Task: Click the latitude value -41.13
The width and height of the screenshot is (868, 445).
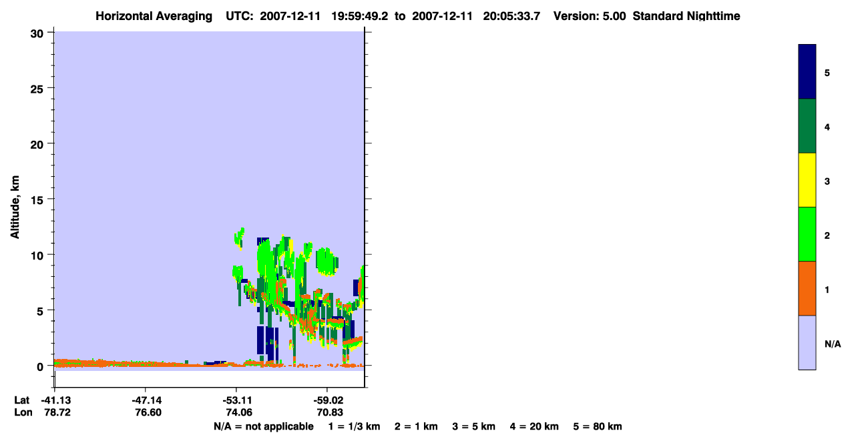Action: coord(55,400)
